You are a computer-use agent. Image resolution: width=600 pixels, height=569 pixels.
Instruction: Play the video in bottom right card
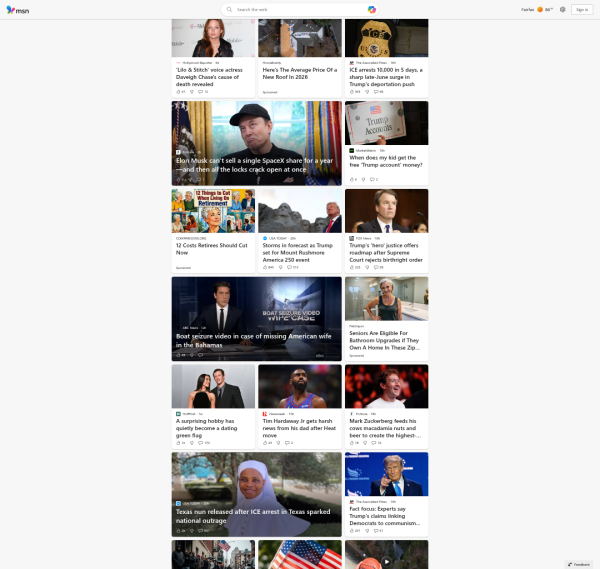pyautogui.click(x=386, y=562)
